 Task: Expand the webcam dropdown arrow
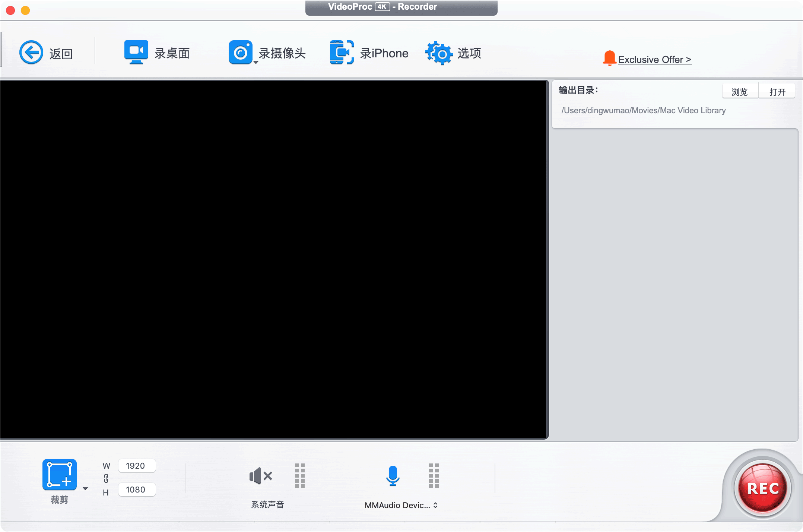256,63
